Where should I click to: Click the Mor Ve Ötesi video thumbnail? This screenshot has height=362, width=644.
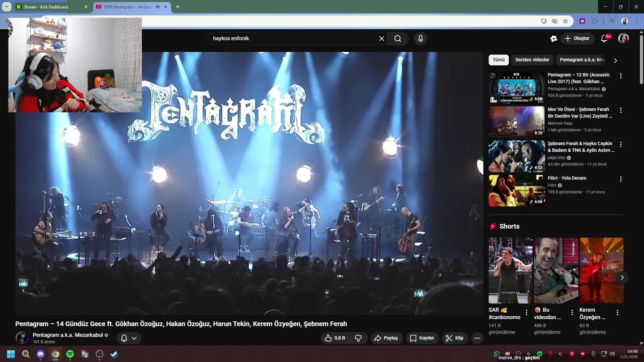517,122
